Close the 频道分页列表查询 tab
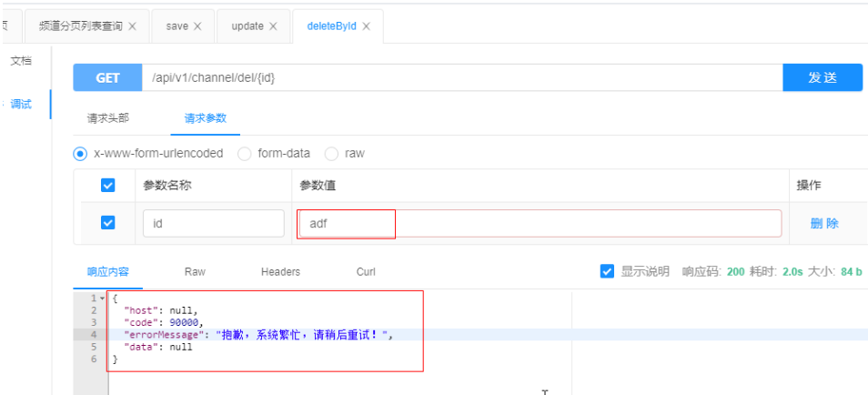Screen dimensions: 868x395 pos(132,26)
